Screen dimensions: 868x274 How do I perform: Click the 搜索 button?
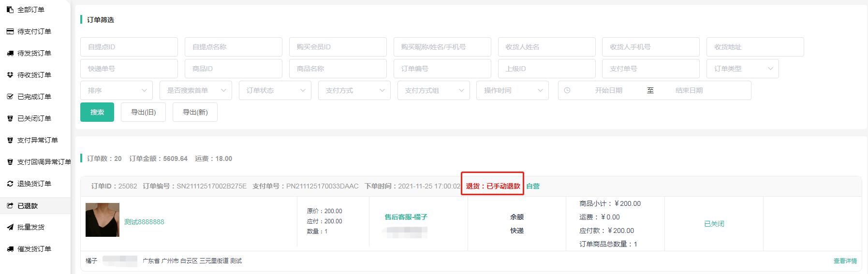point(97,112)
